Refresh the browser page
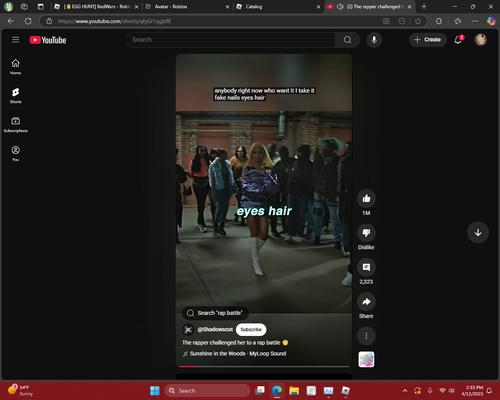The width and height of the screenshot is (500, 400). [28, 21]
